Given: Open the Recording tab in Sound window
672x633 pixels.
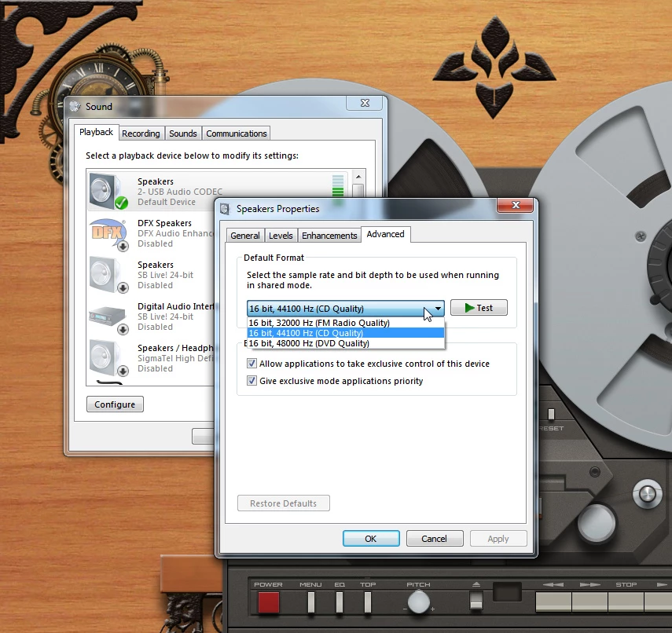Looking at the screenshot, I should pyautogui.click(x=141, y=134).
